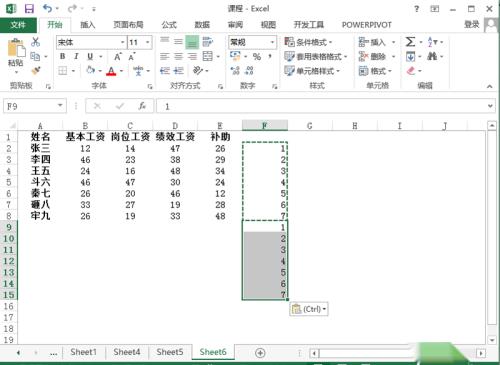Open Find & Select binoculars icon
The height and width of the screenshot is (365, 500).
tap(432, 56)
